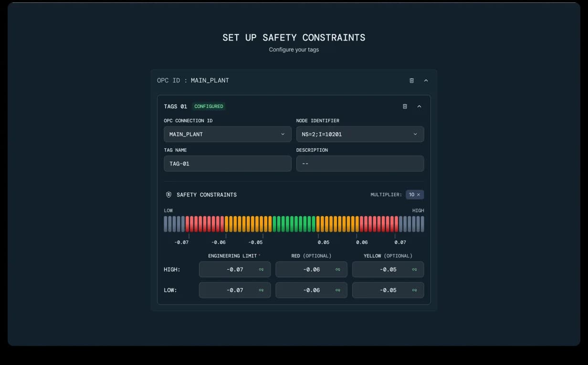The height and width of the screenshot is (365, 588).
Task: Click the YELLOW (OPTIONAL) column header
Action: [388, 256]
